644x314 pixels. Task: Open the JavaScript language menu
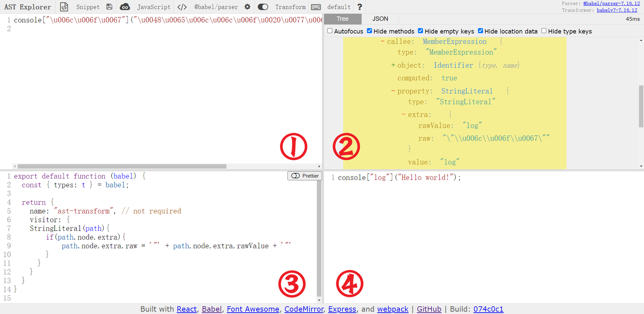pyautogui.click(x=154, y=7)
